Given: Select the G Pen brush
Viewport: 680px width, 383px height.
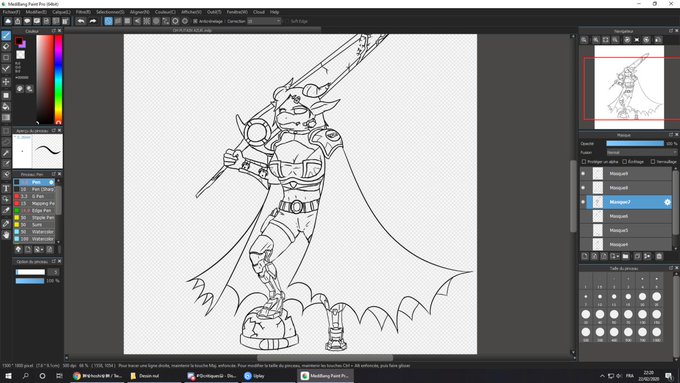Looking at the screenshot, I should 34,196.
